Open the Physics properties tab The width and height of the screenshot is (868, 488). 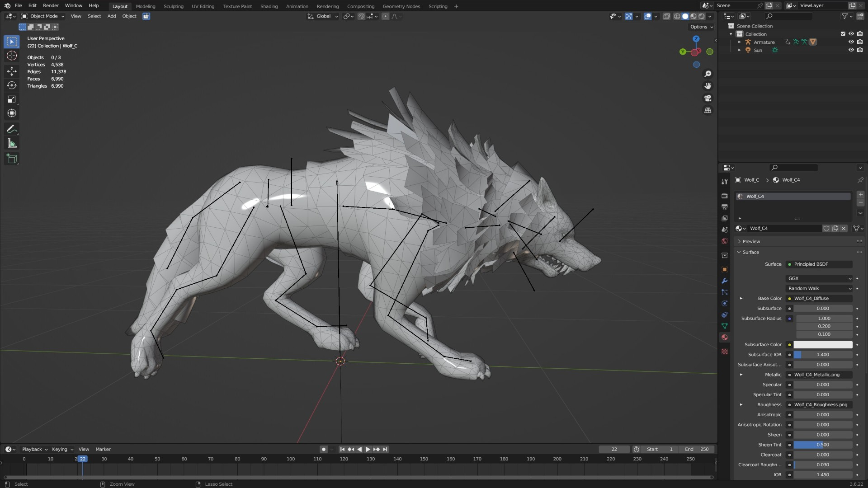pos(725,303)
